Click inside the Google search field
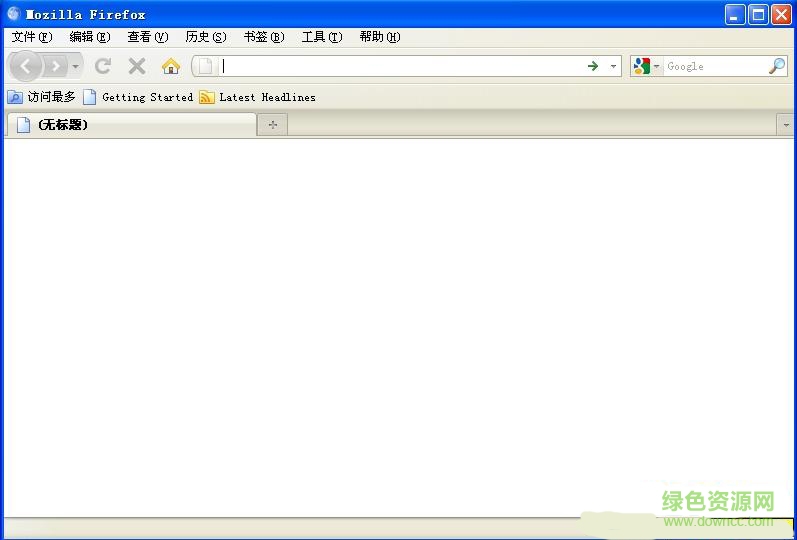 (x=713, y=66)
